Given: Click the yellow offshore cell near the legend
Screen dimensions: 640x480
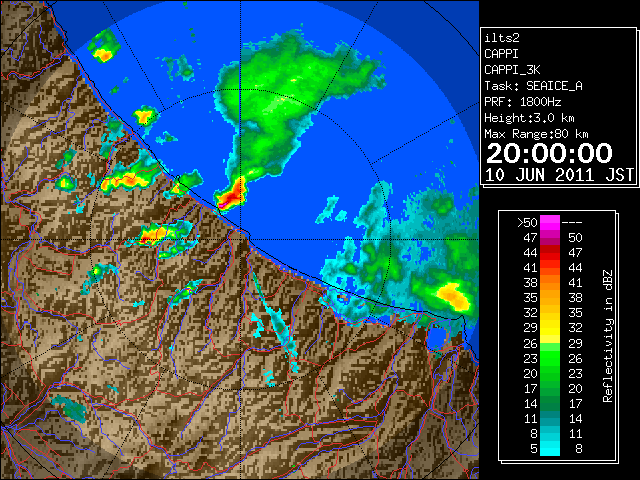Looking at the screenshot, I should click(453, 295).
